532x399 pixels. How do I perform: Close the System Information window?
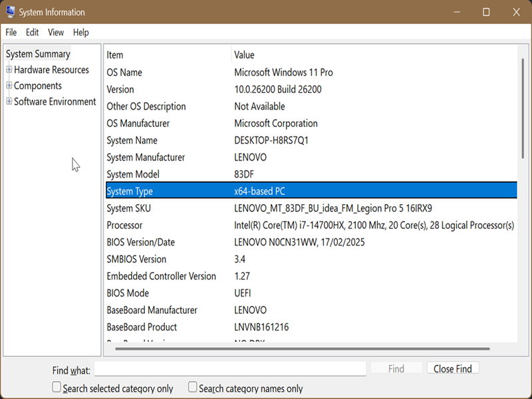pos(516,12)
